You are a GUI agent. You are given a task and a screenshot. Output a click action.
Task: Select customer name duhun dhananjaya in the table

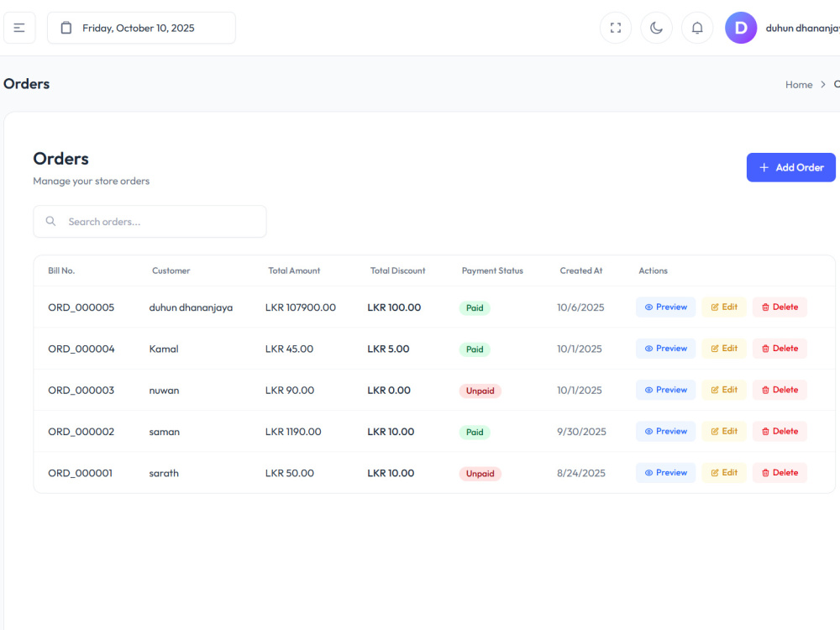(x=191, y=307)
